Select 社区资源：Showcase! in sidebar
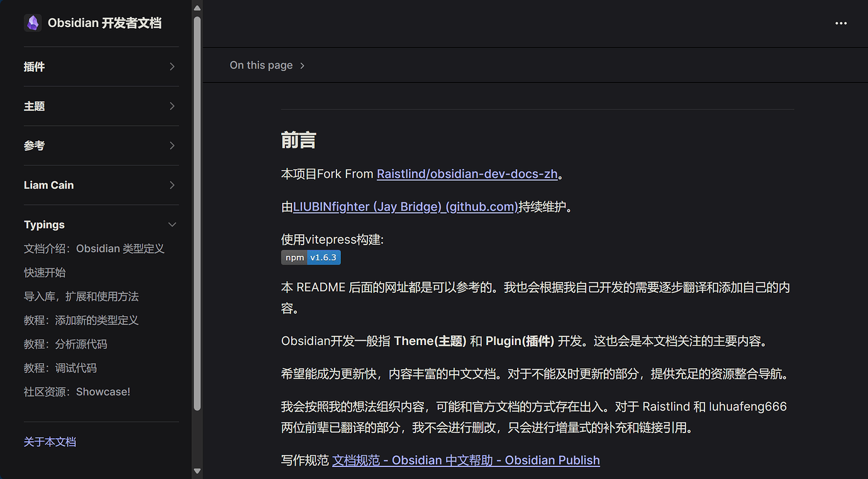Image resolution: width=868 pixels, height=479 pixels. click(77, 391)
